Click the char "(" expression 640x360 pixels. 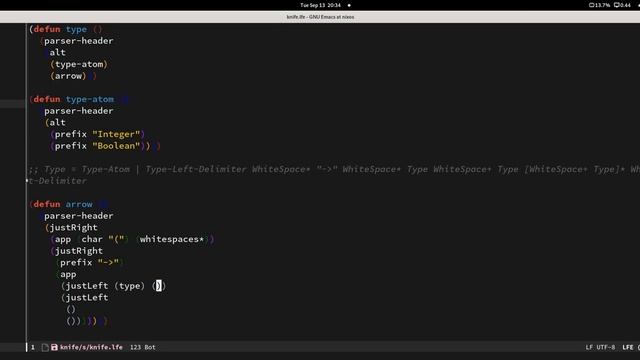pyautogui.click(x=103, y=239)
